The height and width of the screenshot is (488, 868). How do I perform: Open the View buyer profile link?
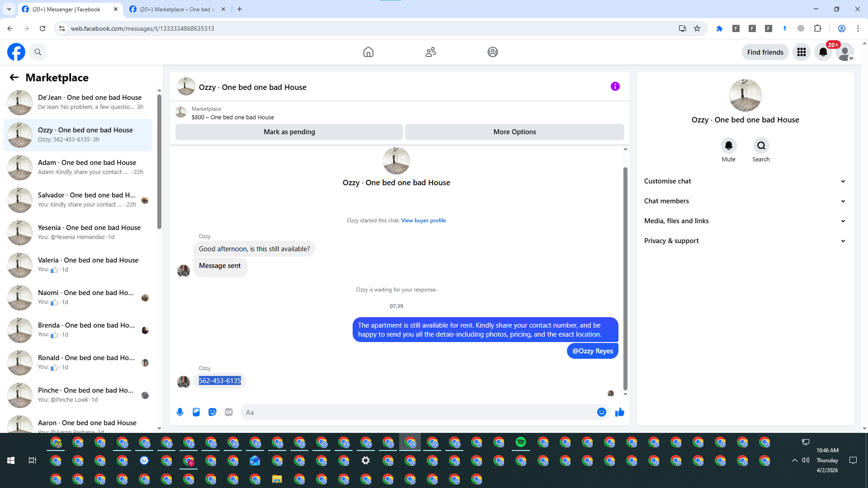tap(424, 221)
